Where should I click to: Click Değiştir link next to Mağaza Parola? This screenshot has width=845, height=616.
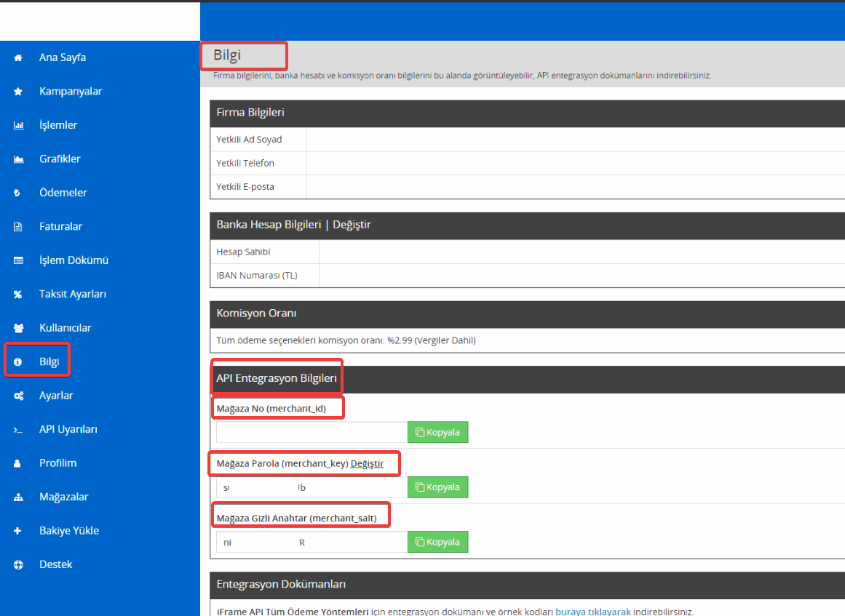[367, 463]
